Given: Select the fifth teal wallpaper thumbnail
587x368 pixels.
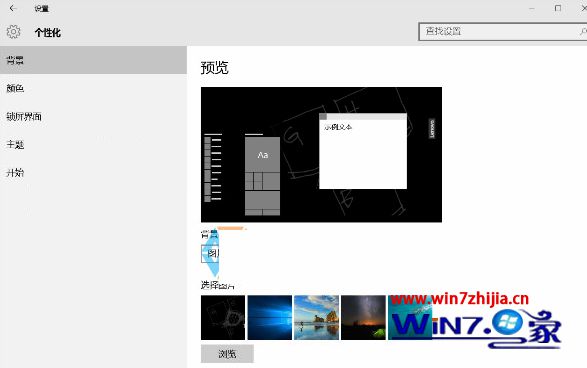Looking at the screenshot, I should coord(410,317).
